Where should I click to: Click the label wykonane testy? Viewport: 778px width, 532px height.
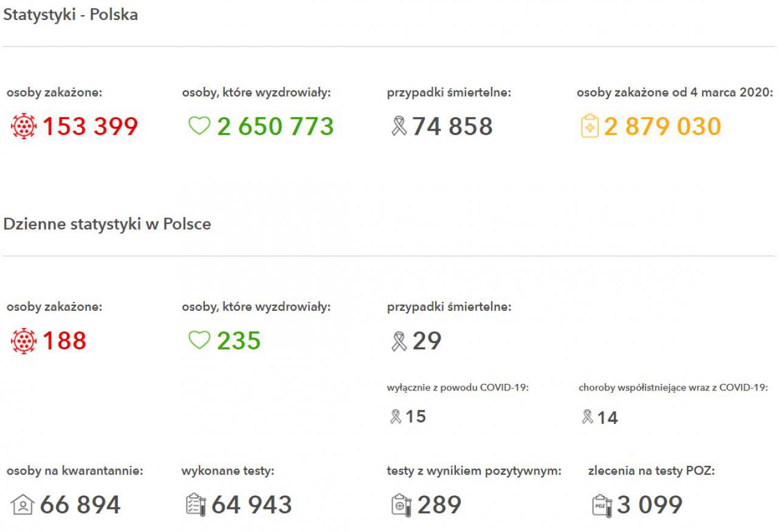point(228,471)
